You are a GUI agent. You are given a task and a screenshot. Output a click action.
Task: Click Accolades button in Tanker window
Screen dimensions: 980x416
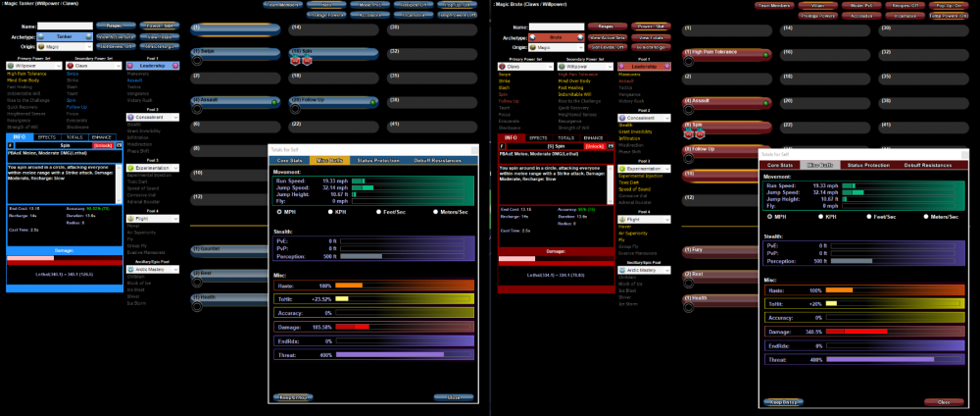pyautogui.click(x=371, y=15)
